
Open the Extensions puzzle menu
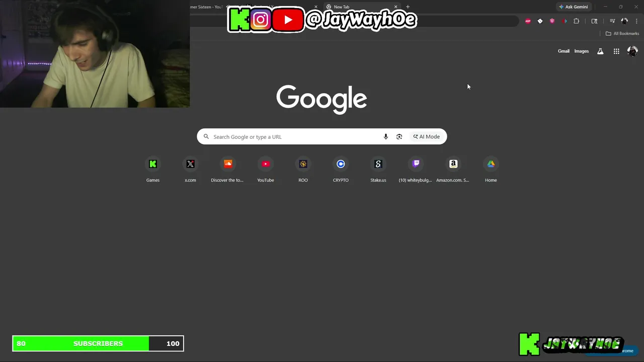point(577,21)
